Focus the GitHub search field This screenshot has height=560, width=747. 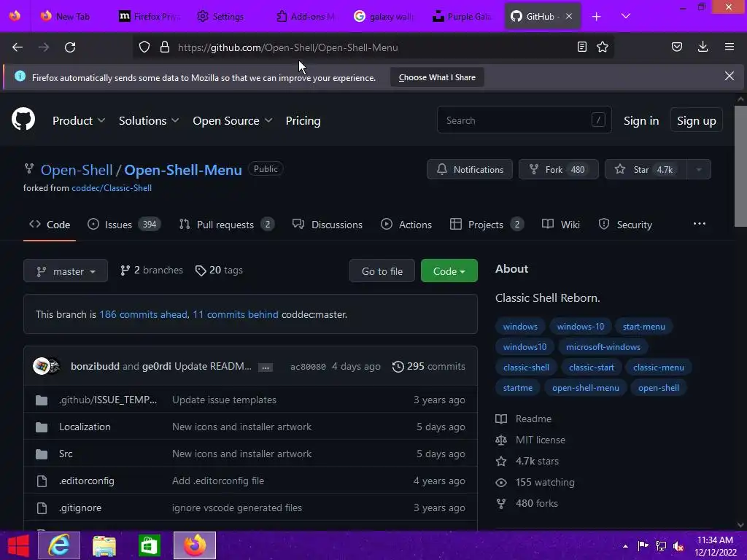pyautogui.click(x=524, y=120)
